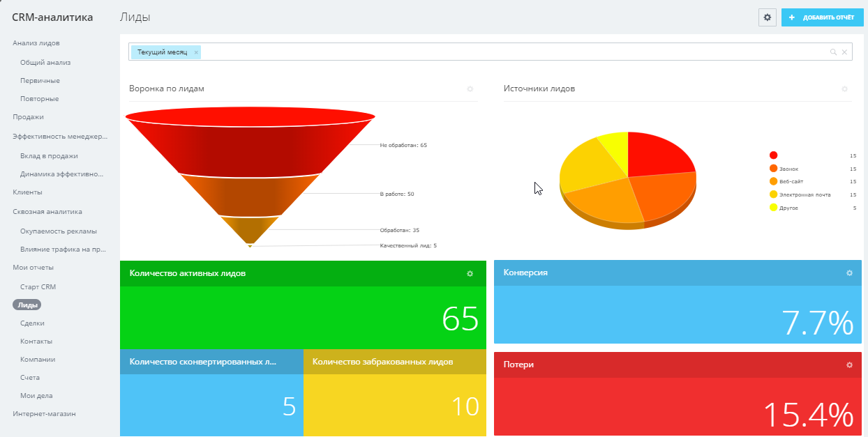Open gear for Количество активных лидов widget
Image resolution: width=868 pixels, height=437 pixels.
470,274
